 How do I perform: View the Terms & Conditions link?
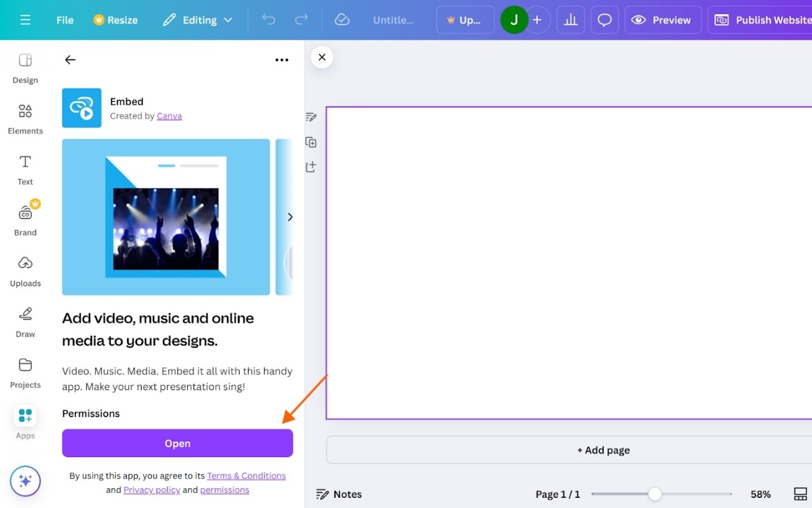click(x=246, y=475)
